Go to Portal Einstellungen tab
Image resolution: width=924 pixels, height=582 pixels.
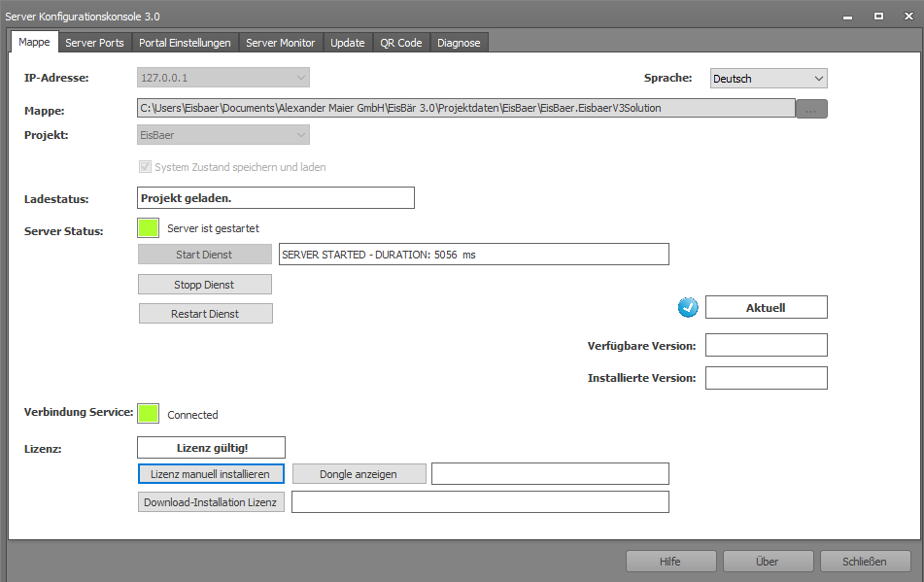click(185, 43)
